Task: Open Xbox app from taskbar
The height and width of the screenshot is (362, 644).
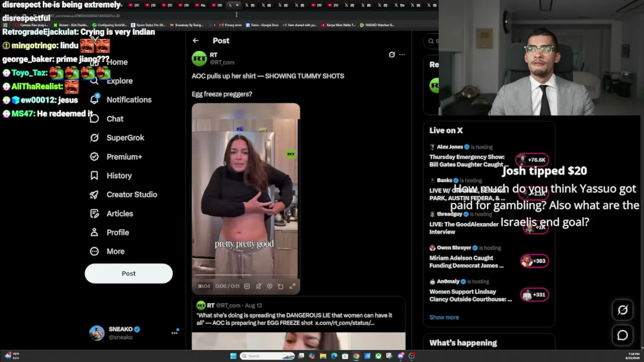Action: click(378, 356)
